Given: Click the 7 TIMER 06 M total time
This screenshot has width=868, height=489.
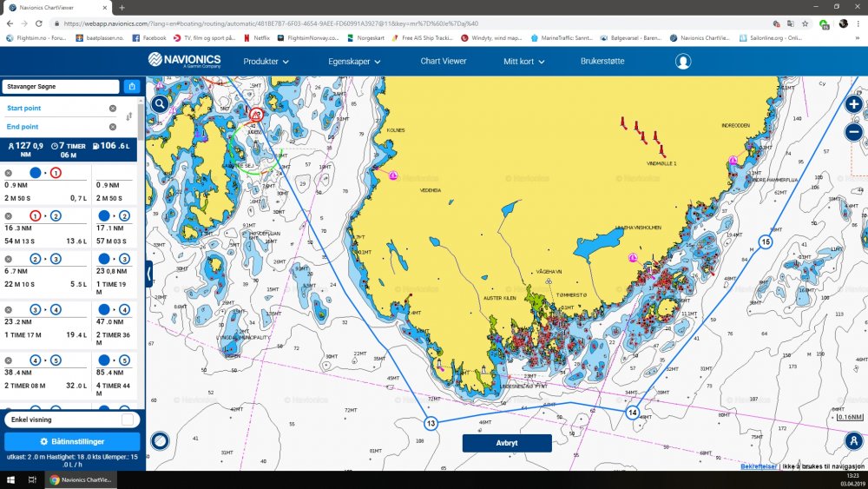Looking at the screenshot, I should point(69,150).
